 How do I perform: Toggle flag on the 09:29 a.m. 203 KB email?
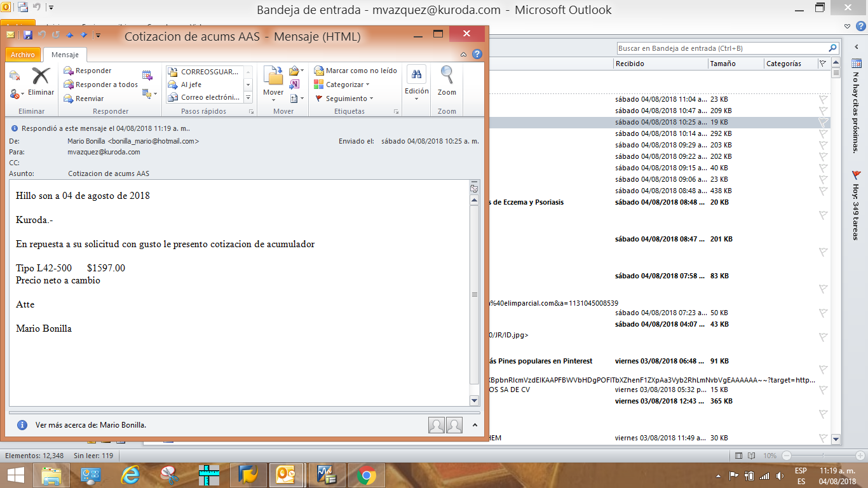(823, 145)
